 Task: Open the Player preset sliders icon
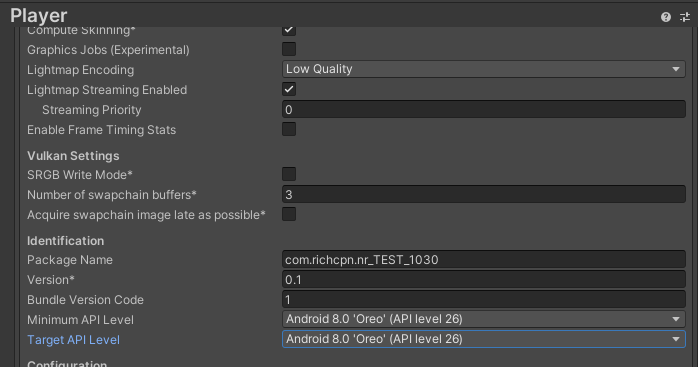[685, 17]
